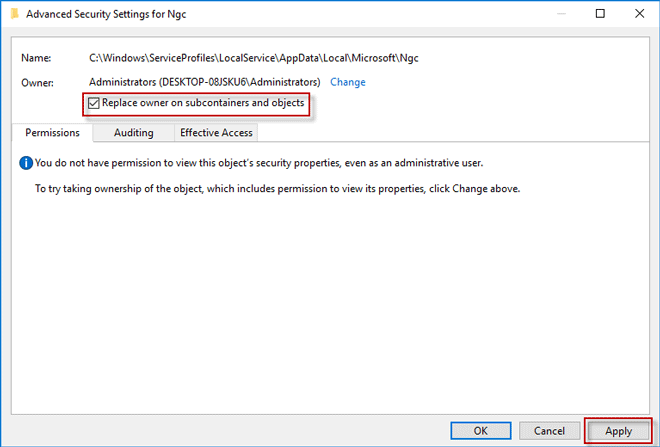
Task: Click the taking ownership instruction text
Action: 277,188
